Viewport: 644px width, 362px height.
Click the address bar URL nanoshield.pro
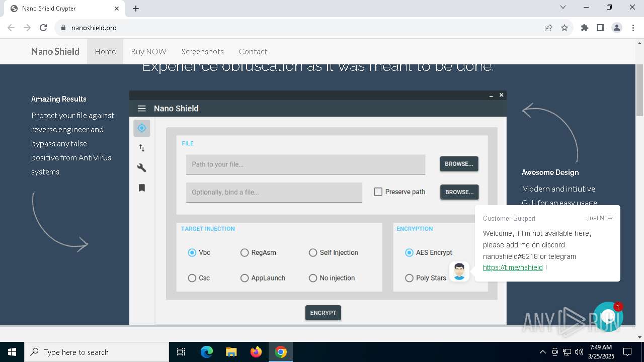pyautogui.click(x=94, y=28)
